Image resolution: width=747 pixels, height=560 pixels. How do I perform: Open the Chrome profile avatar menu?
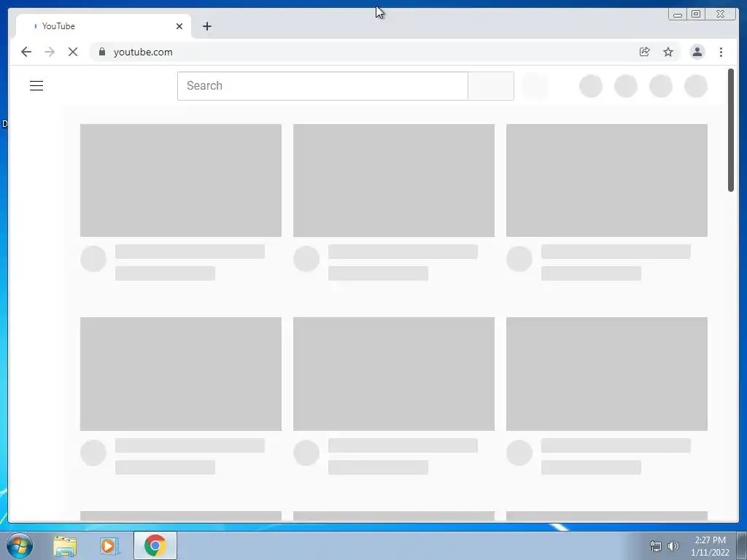click(x=697, y=52)
